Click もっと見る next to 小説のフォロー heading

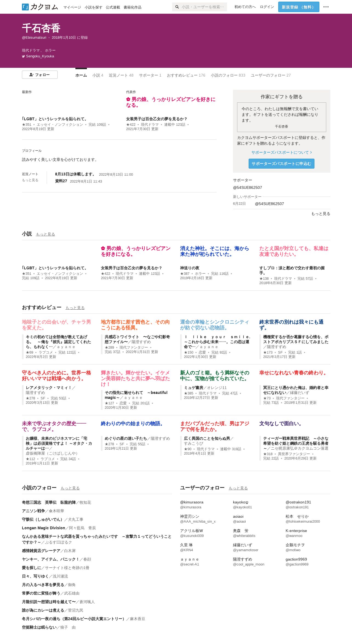(70, 488)
